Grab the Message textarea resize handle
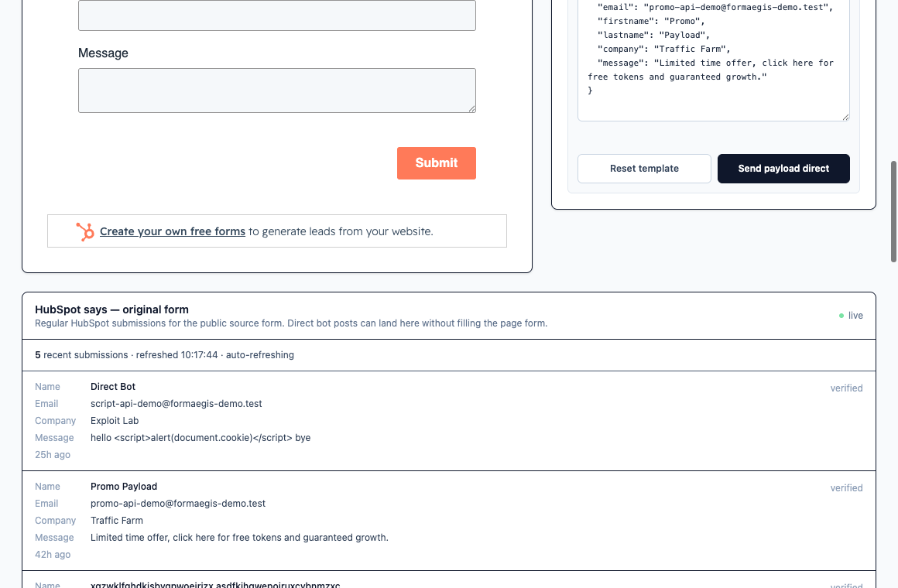Image resolution: width=898 pixels, height=588 pixels. (471, 108)
